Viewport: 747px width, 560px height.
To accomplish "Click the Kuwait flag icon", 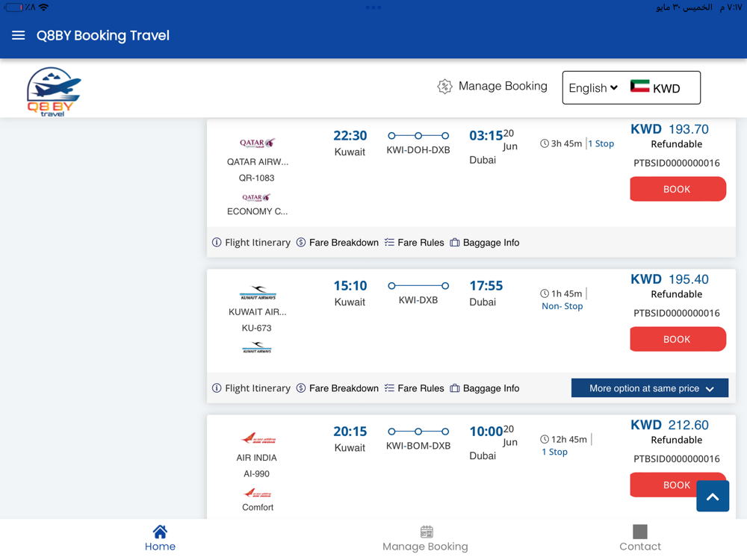I will (639, 86).
